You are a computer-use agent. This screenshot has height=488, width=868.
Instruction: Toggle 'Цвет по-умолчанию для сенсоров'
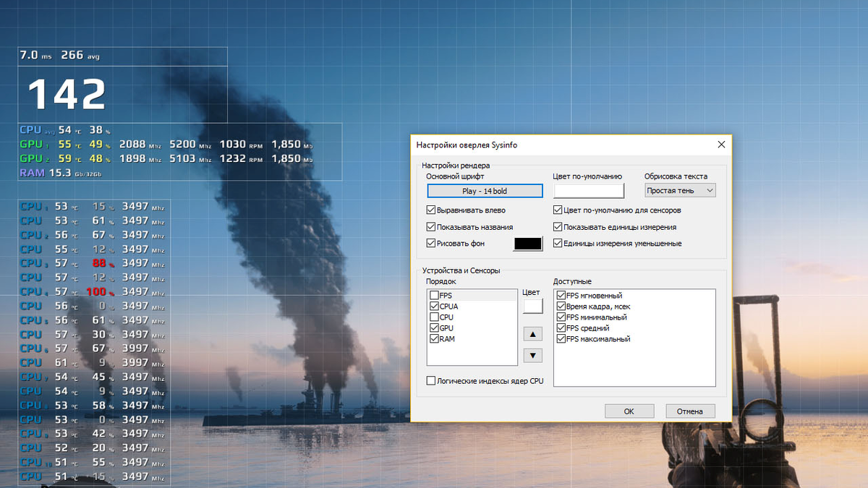click(558, 210)
